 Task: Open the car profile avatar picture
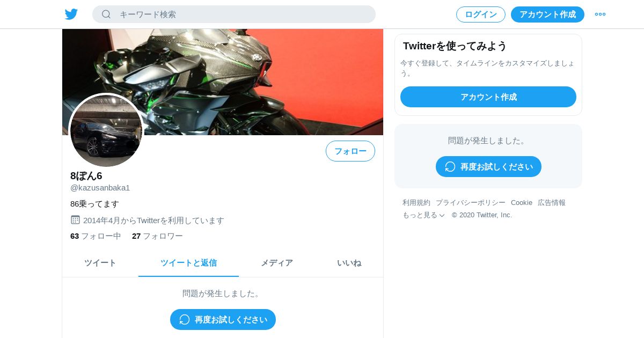[x=106, y=131]
